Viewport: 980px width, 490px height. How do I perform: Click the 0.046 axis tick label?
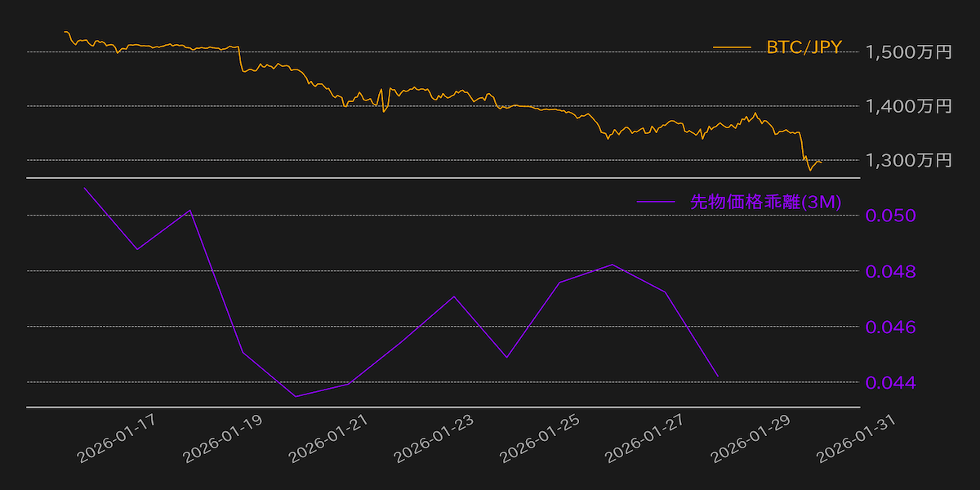(x=890, y=327)
